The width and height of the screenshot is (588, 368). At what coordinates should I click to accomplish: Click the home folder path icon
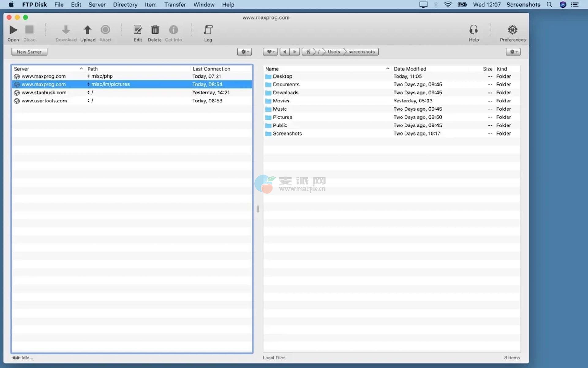pyautogui.click(x=308, y=52)
